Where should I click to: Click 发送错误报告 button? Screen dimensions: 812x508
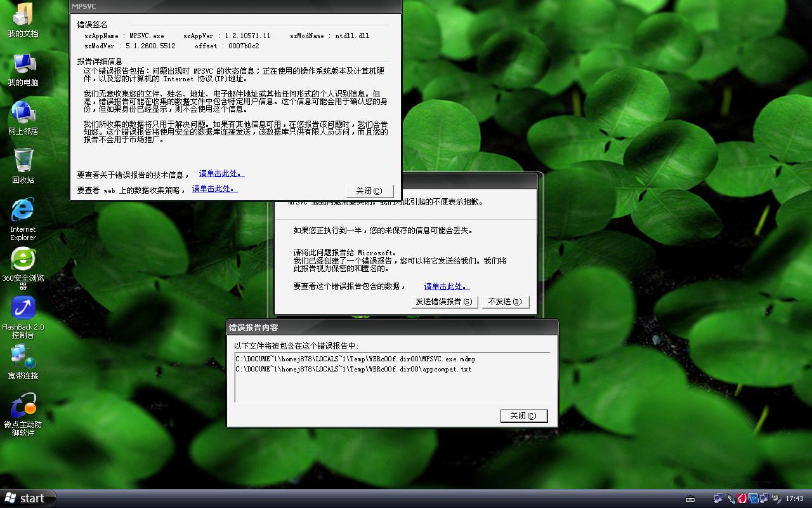(444, 302)
